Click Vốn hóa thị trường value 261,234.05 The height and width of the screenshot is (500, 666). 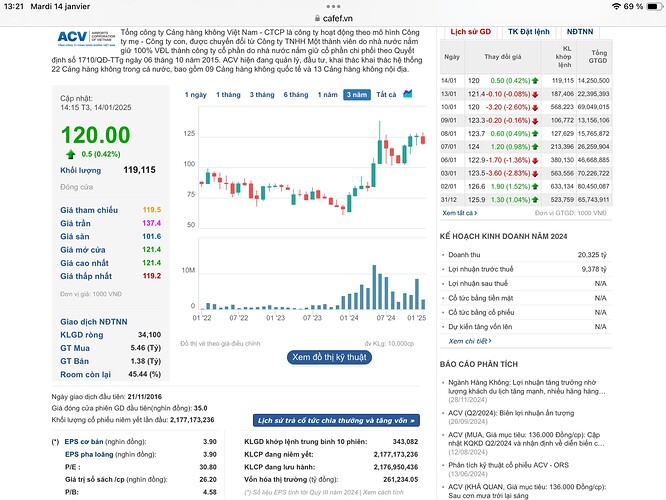tap(401, 480)
